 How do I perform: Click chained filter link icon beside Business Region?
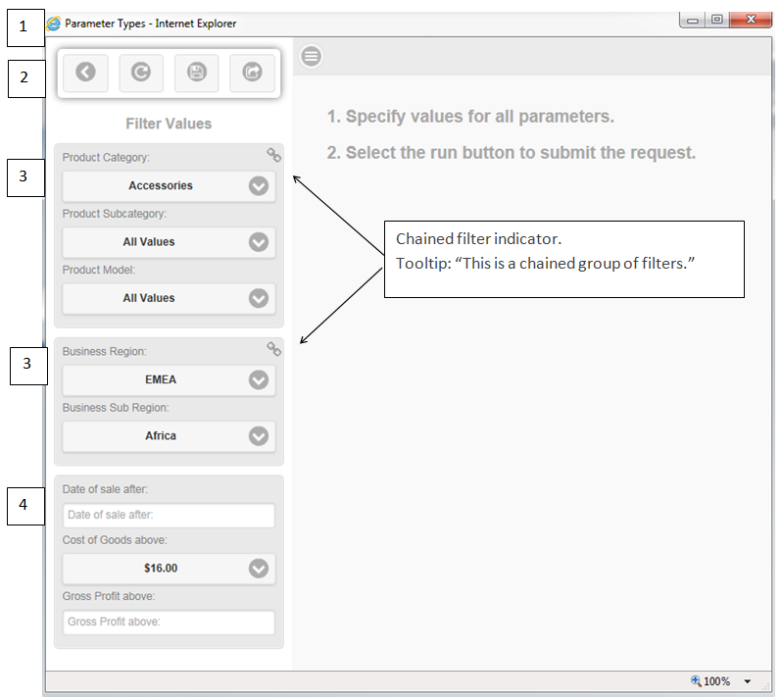click(273, 349)
